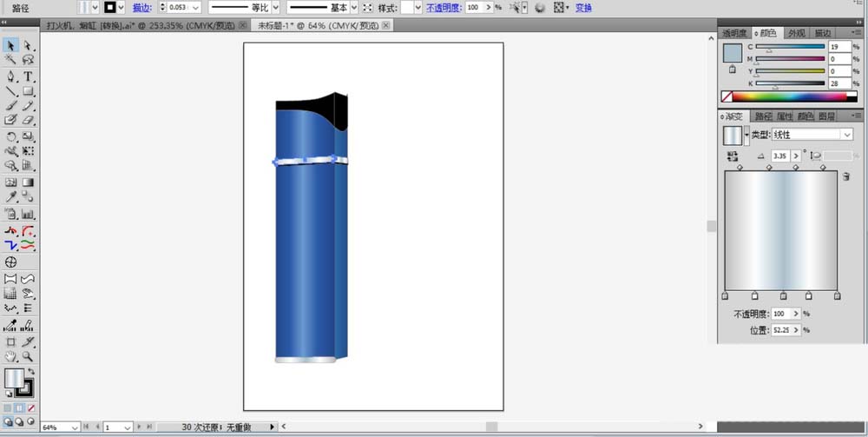Enable Draw Inside mode
Image resolution: width=868 pixels, height=437 pixels.
(x=31, y=421)
